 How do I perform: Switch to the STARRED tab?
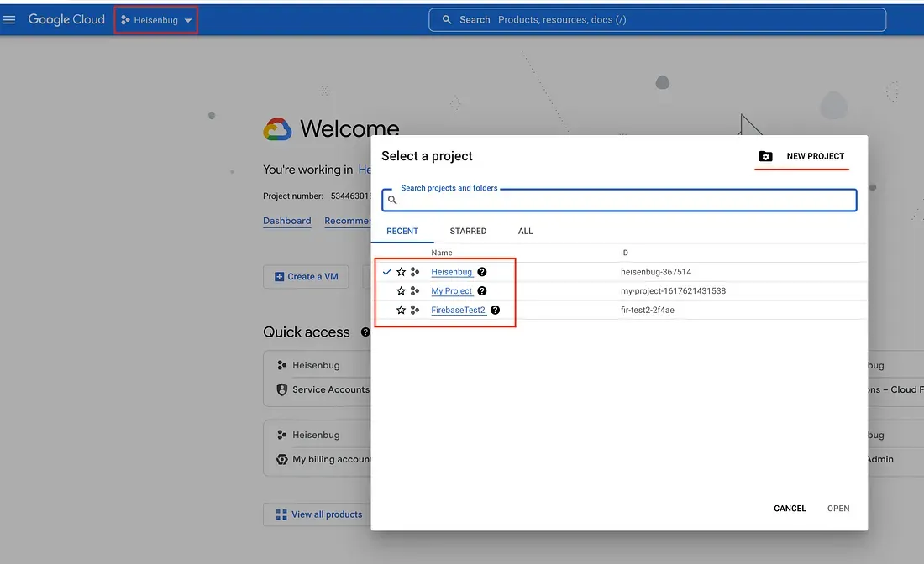tap(468, 232)
